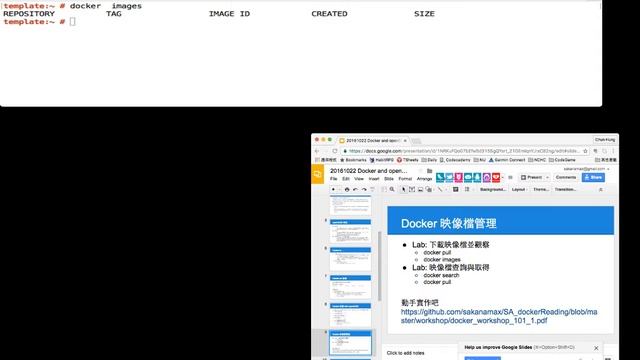Select the shape tool
The height and width of the screenshot is (360, 640).
pos(428,189)
